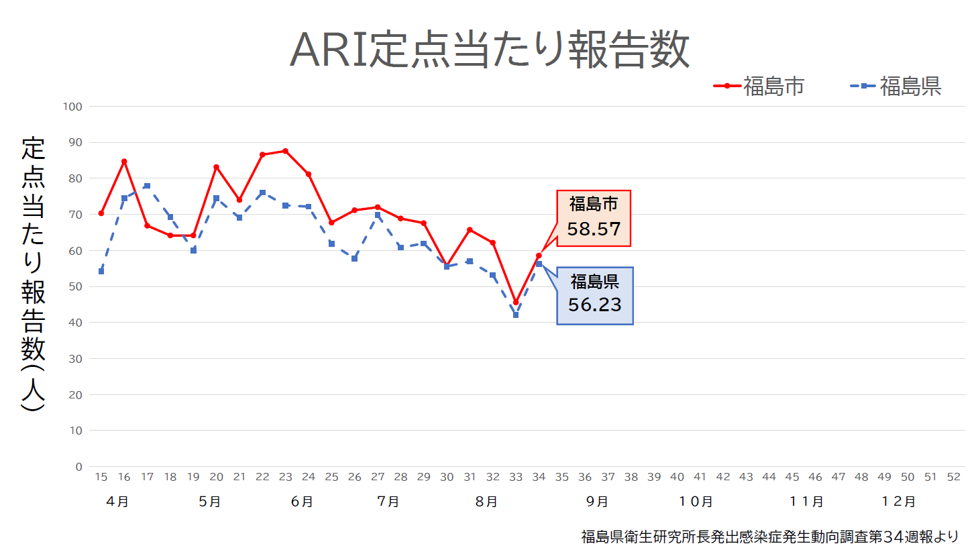
Task: Click week 33 on the x-axis
Action: [516, 477]
